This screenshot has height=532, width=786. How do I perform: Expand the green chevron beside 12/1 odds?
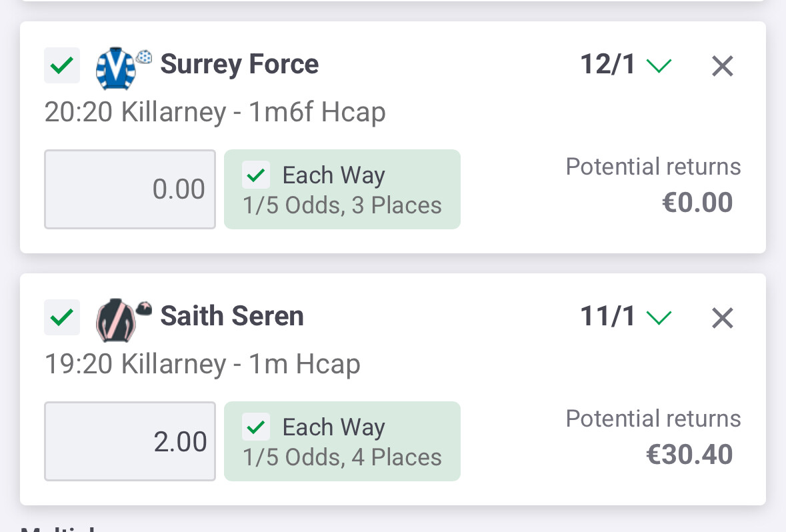pos(659,65)
